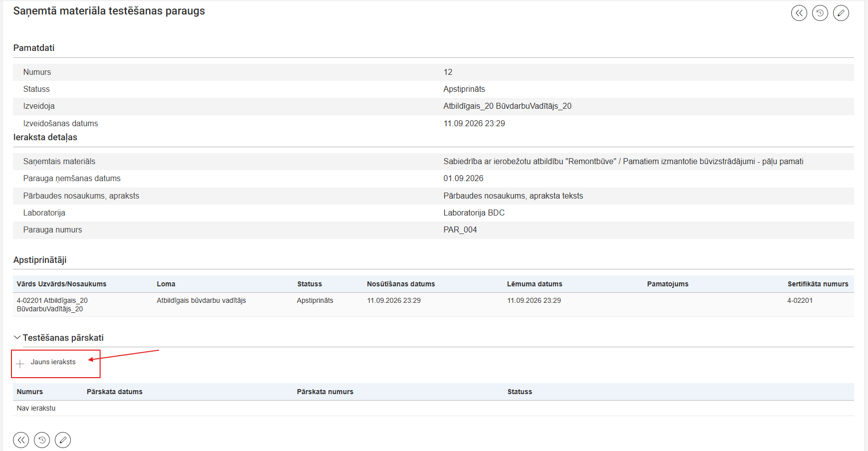The height and width of the screenshot is (451, 868).
Task: Click the Pamatojums column header
Action: pyautogui.click(x=668, y=284)
